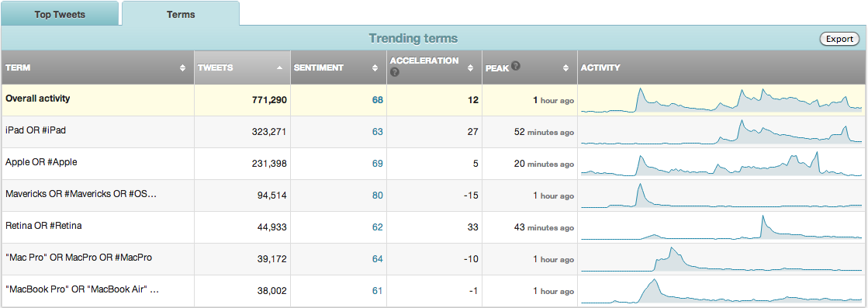Viewport: 868px width, 308px height.
Task: Sort by Sentiment column arrows
Action: (x=375, y=68)
